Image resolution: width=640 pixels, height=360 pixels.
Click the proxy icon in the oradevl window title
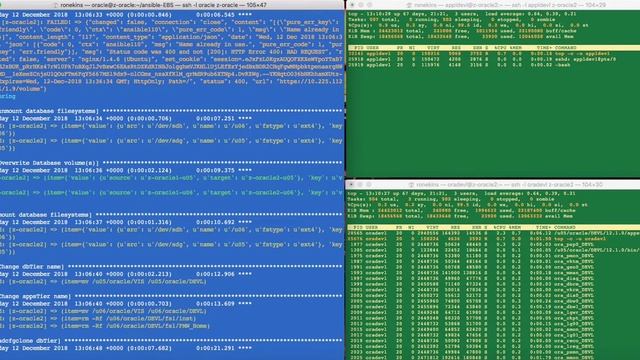tap(411, 184)
